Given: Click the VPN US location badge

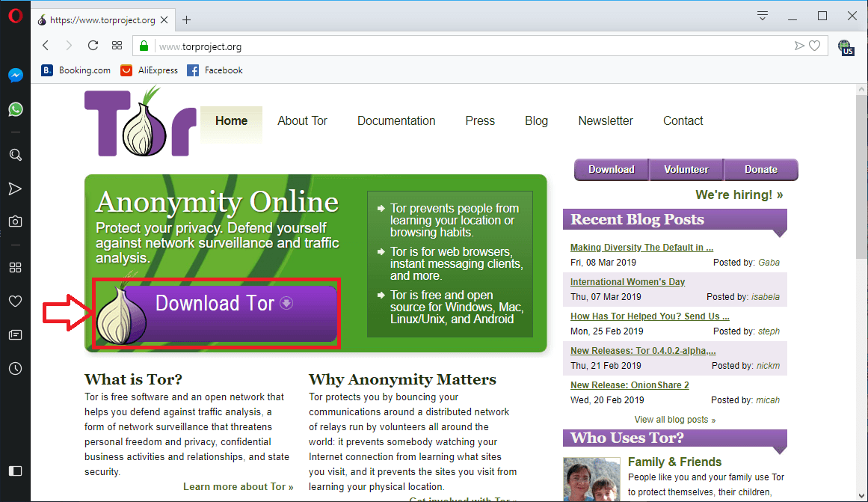Looking at the screenshot, I should click(x=846, y=48).
